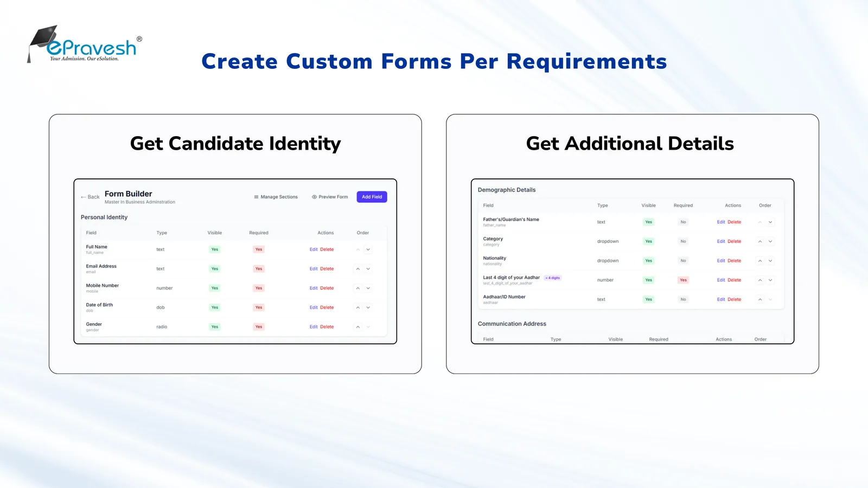Screen dimensions: 868x488
Task: Click the Add Field button
Action: 372,197
